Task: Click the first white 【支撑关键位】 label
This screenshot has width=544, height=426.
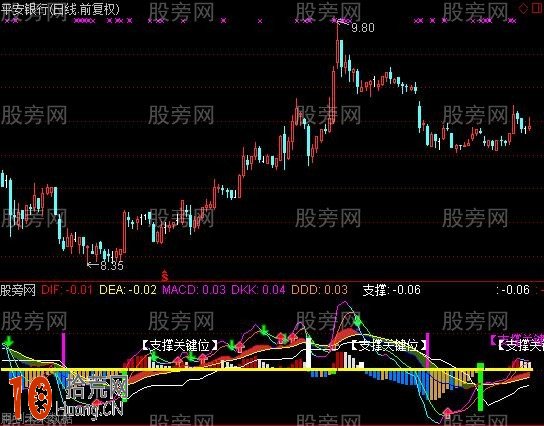Action: click(x=180, y=345)
